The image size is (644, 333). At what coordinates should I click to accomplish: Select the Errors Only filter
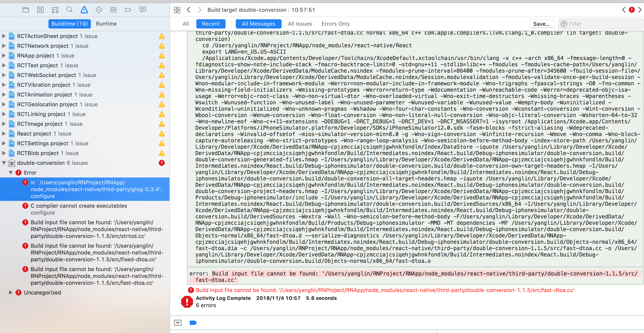coord(335,24)
